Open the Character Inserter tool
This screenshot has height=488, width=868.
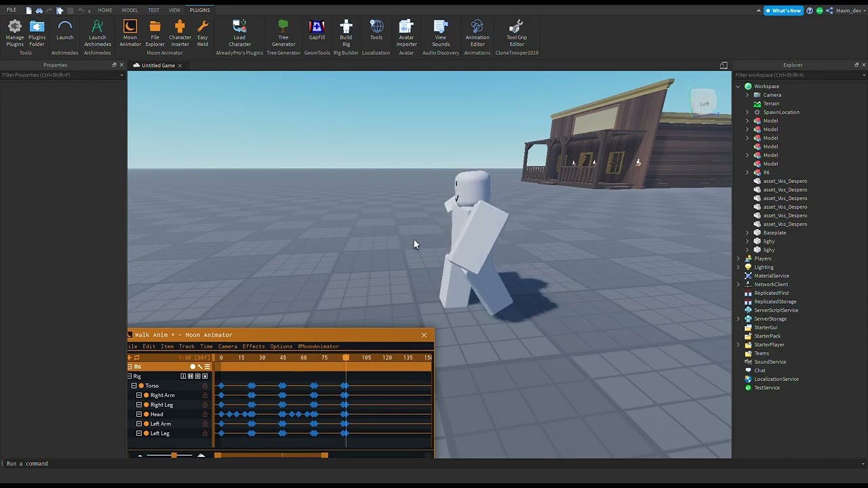pos(180,33)
